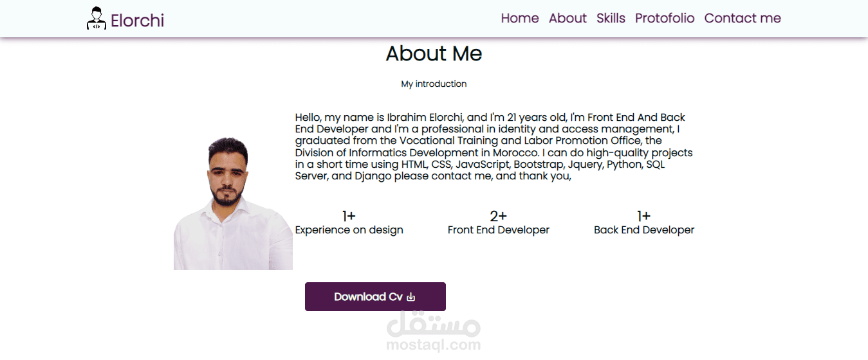The width and height of the screenshot is (868, 360).
Task: Click the Elorchi brand name
Action: tap(137, 21)
